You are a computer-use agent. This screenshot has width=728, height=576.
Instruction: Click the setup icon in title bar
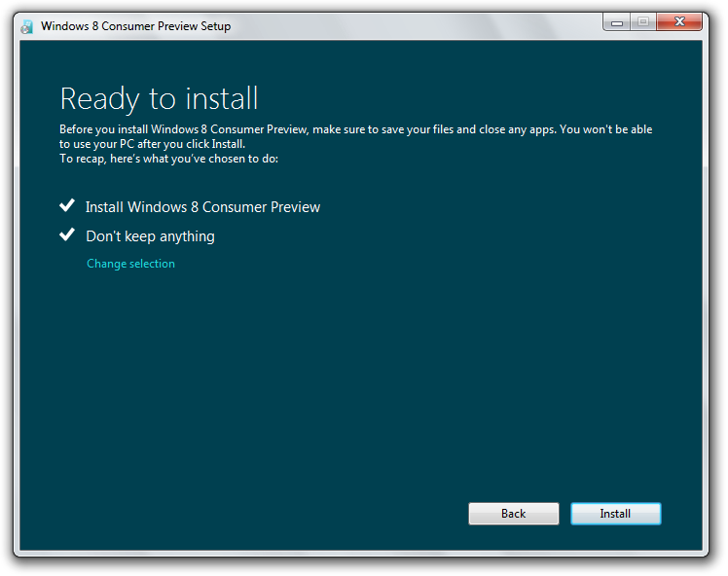tap(27, 27)
